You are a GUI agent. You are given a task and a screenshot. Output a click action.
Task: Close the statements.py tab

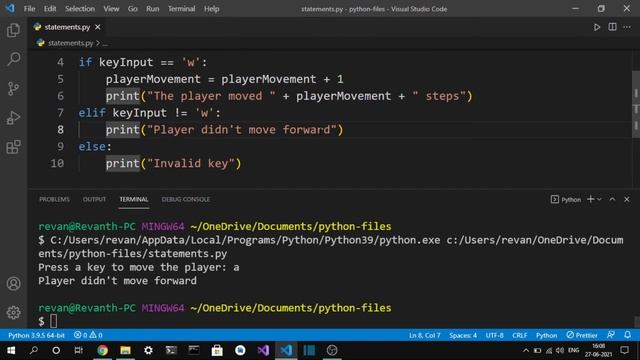(98, 27)
